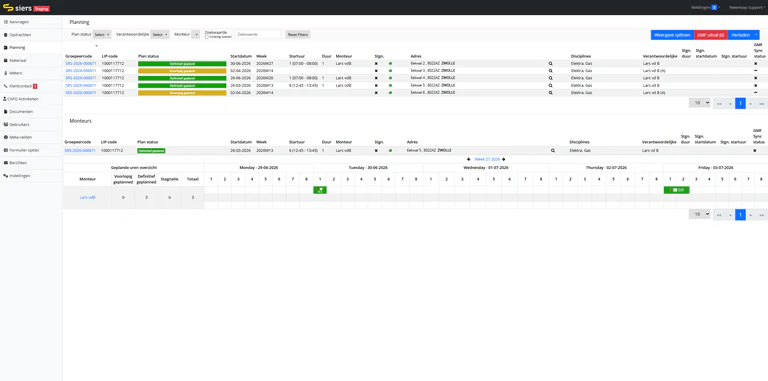This screenshot has width=768, height=381.
Task: Click the green planned block on Friday 03-07-2026
Action: click(676, 190)
